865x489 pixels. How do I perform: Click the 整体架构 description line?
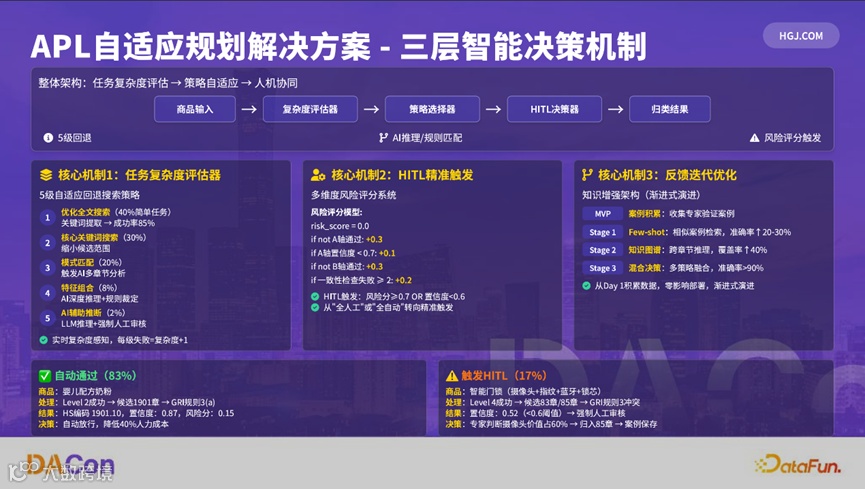coord(168,83)
